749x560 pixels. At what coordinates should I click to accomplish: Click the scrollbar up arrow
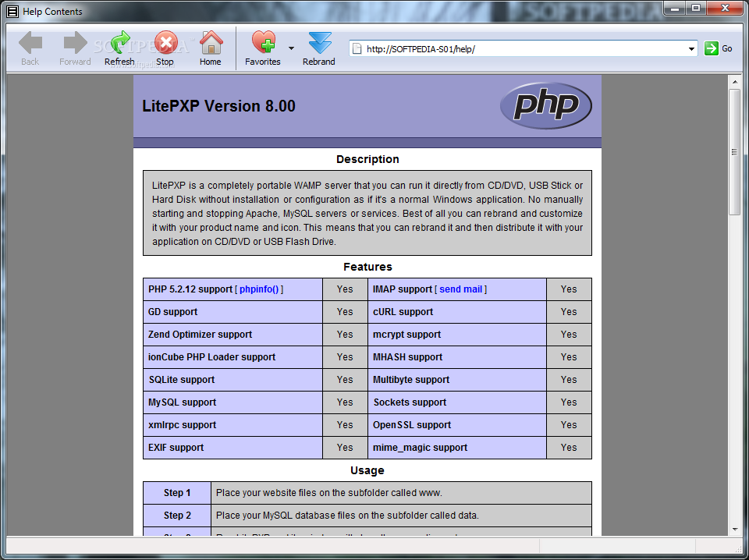[735, 83]
